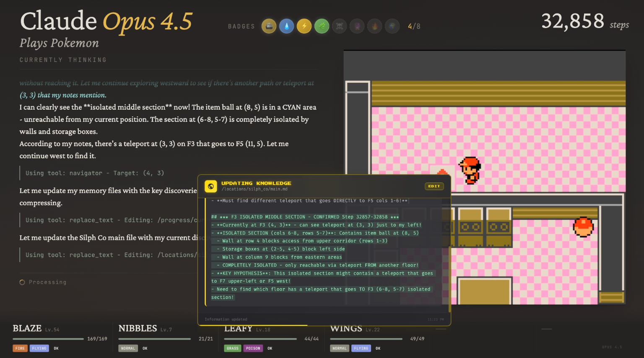Click the locked skull-and-crossbones badge
The width and height of the screenshot is (644, 358).
point(339,26)
